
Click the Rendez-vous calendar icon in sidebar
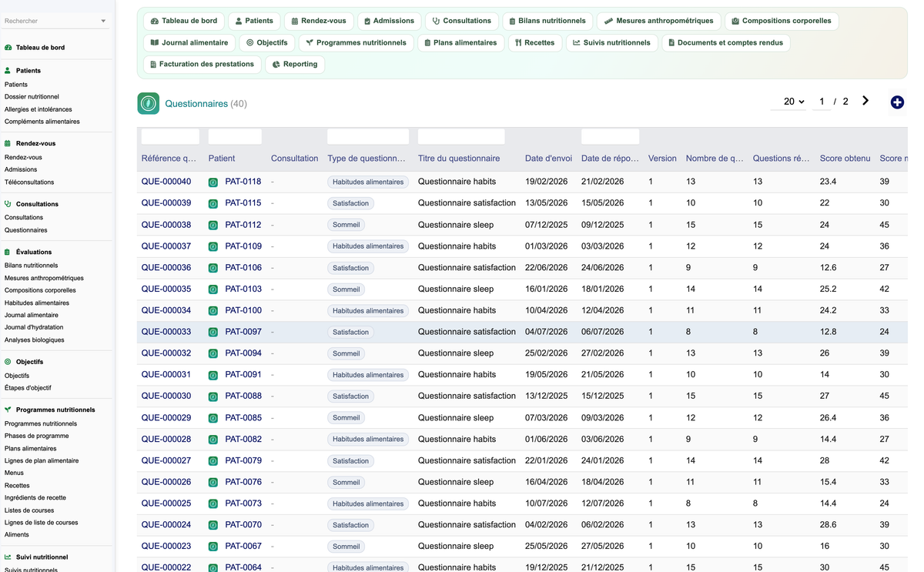(8, 143)
